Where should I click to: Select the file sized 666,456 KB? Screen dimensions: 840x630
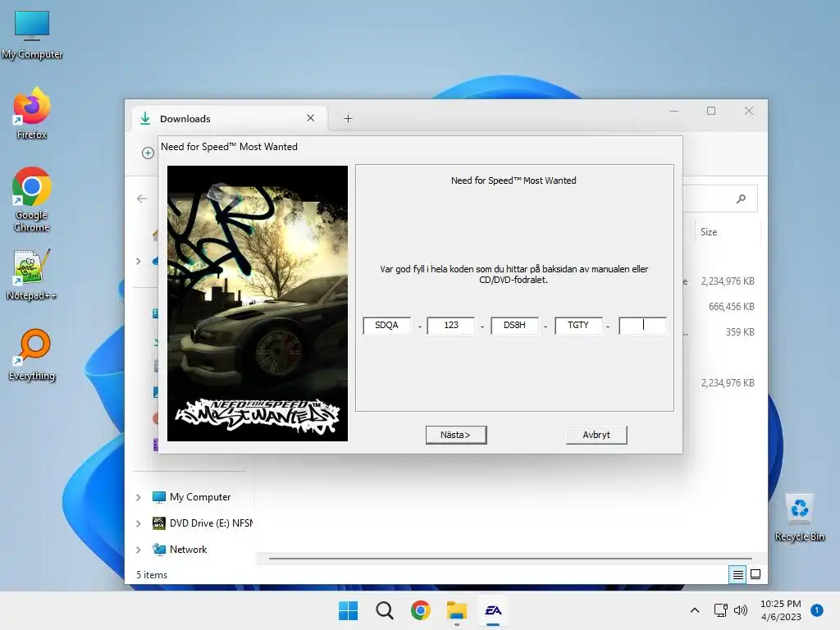731,307
